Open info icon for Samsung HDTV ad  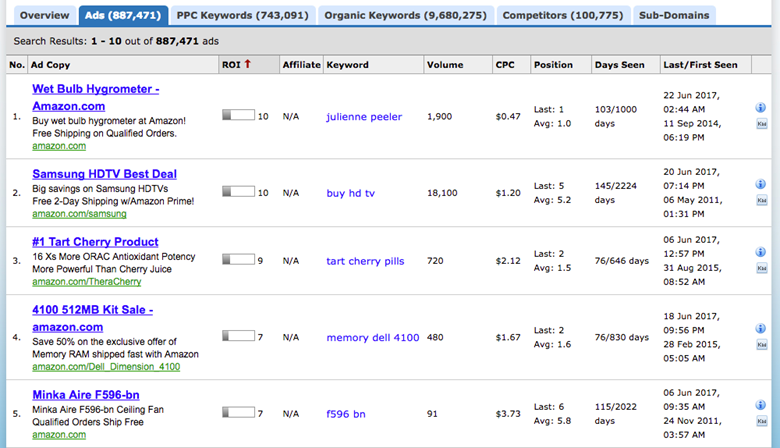pyautogui.click(x=761, y=184)
